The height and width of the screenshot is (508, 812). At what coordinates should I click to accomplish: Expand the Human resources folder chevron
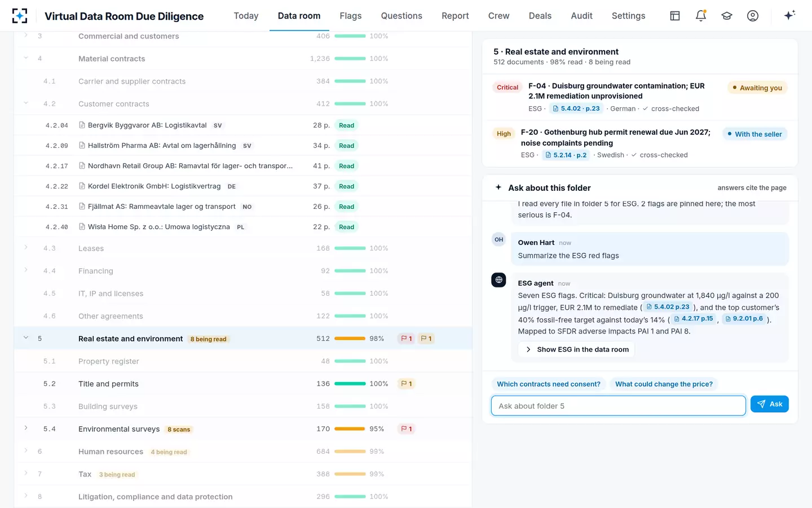26,451
